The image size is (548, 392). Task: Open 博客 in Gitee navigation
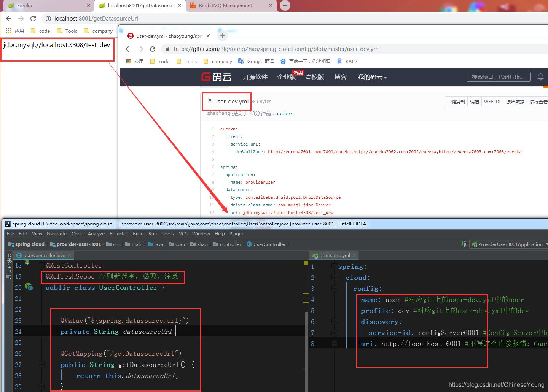pyautogui.click(x=341, y=77)
